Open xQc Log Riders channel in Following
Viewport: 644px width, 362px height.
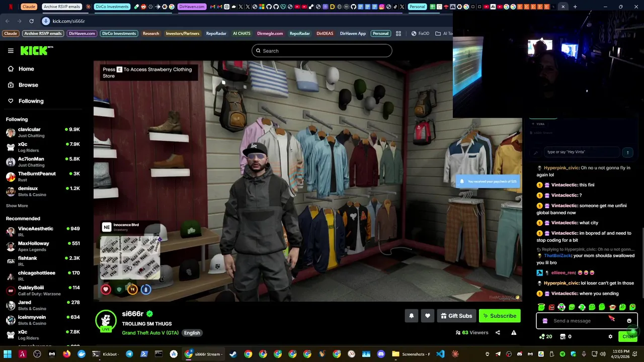coord(43,147)
